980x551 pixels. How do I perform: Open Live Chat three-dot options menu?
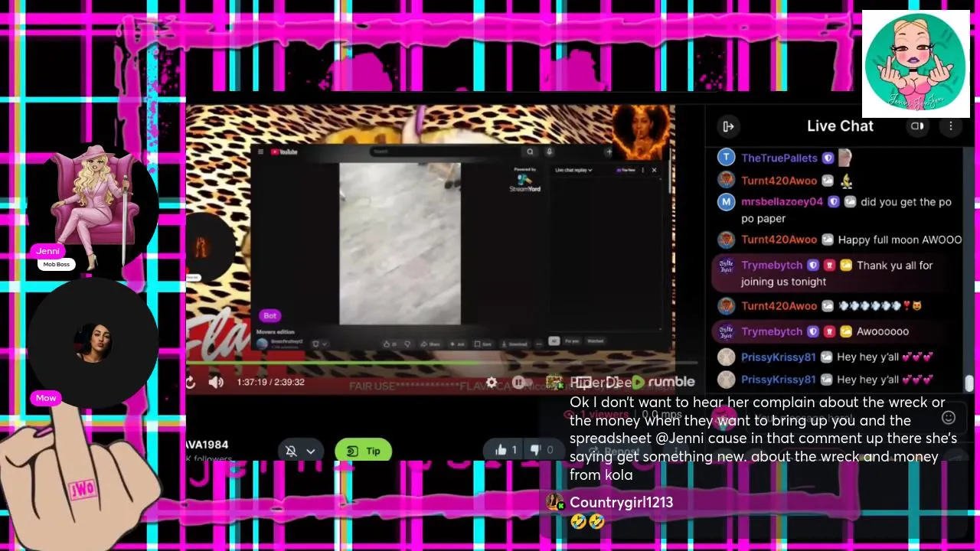pyautogui.click(x=951, y=126)
